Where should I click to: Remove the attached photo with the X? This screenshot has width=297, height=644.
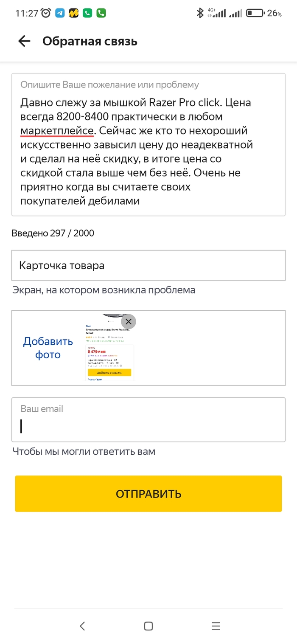click(x=129, y=321)
